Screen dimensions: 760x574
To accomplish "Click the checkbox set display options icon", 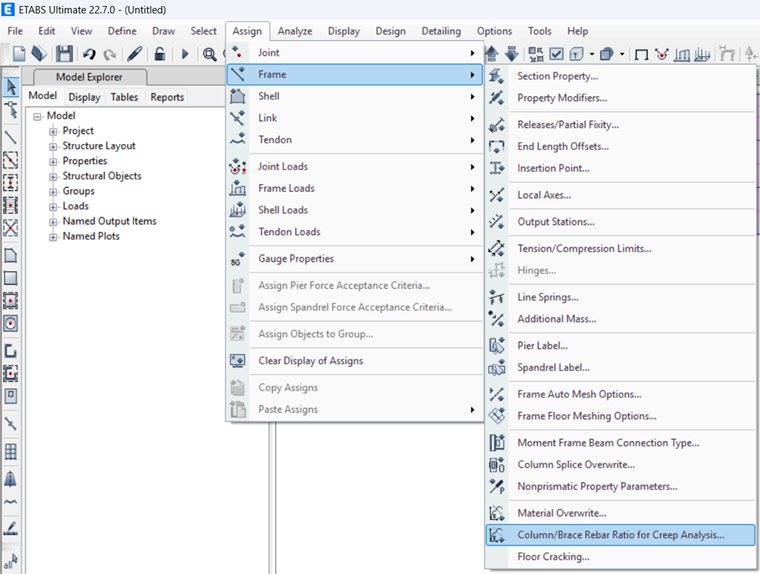I will pos(556,54).
